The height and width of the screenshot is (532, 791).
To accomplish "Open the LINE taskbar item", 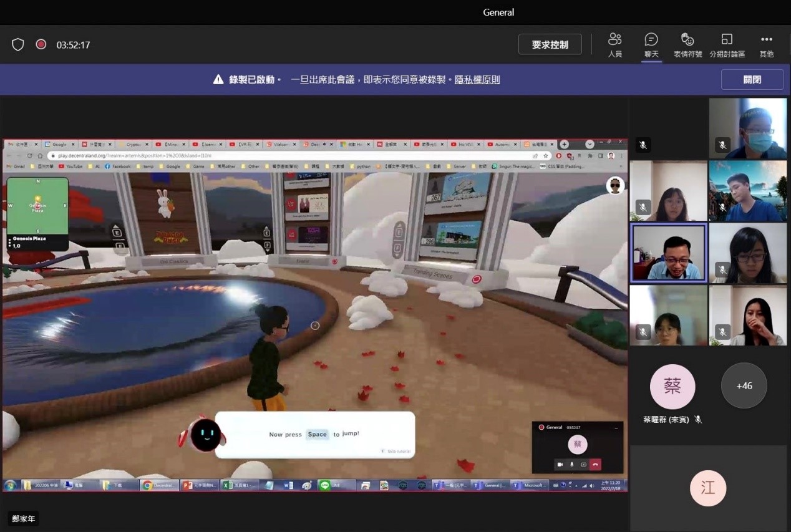I will click(336, 485).
